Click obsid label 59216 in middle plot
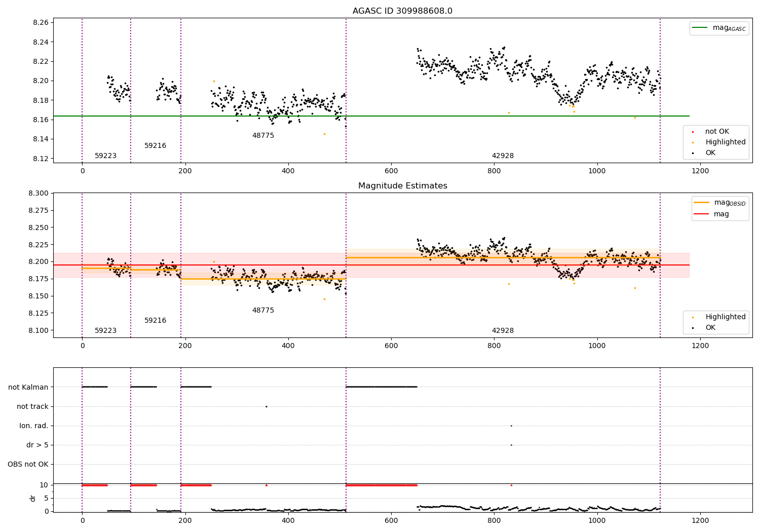This screenshot has width=760, height=532. point(155,320)
